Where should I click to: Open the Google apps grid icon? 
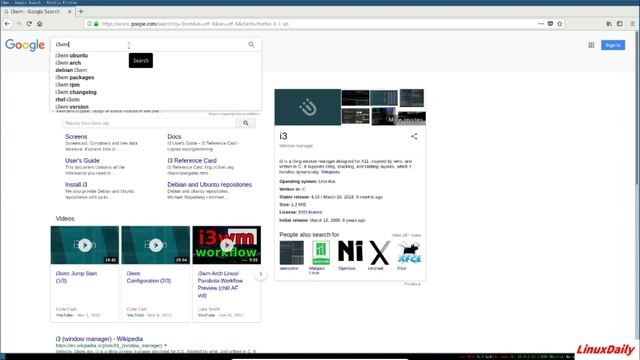pyautogui.click(x=591, y=45)
